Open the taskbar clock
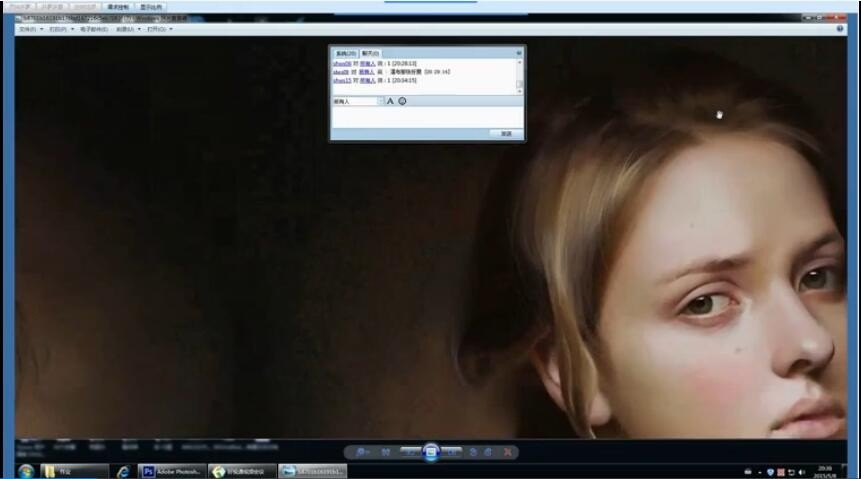The width and height of the screenshot is (861, 479). click(x=825, y=472)
